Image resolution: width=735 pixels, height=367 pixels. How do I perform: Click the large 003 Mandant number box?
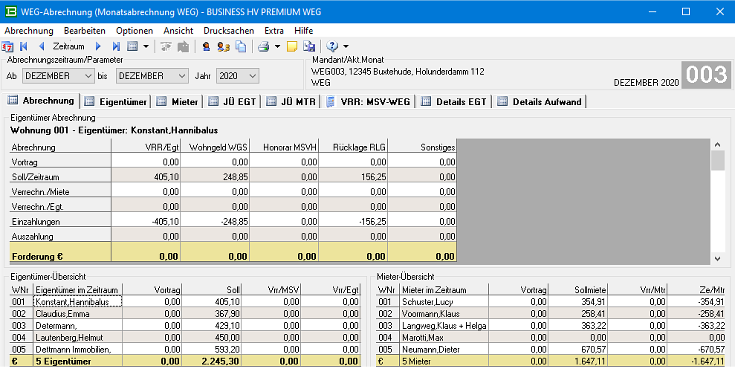point(706,75)
